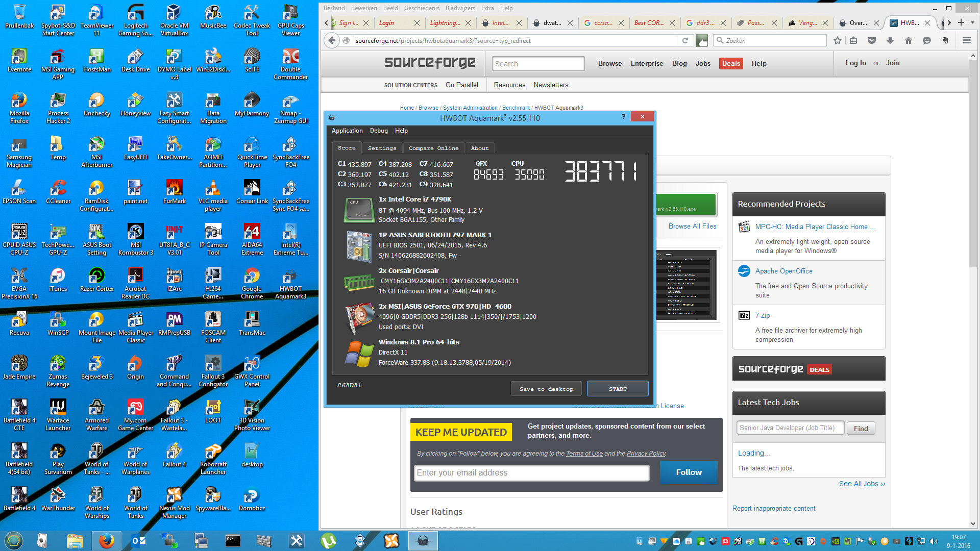
Task: Reload the SourceForge page
Action: (x=685, y=40)
